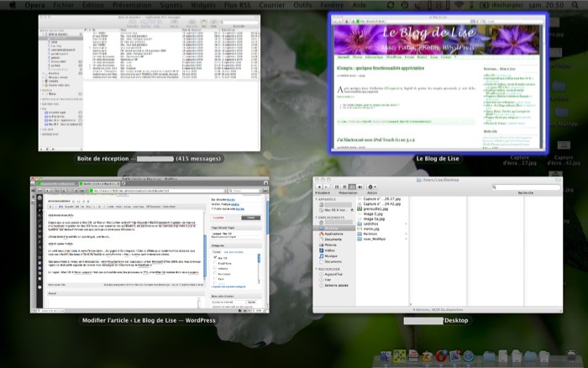The image size is (588, 368).
Task: Open the Finder Action gear menu
Action: click(x=370, y=187)
